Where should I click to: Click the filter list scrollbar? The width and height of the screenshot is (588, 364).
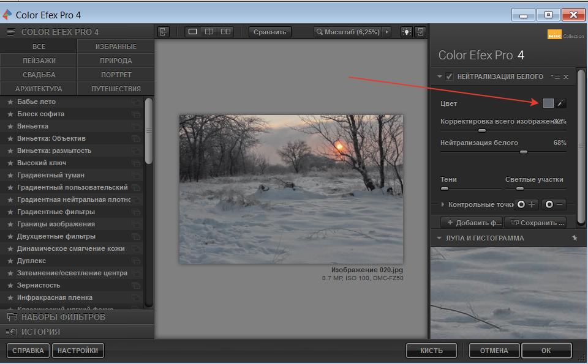click(149, 131)
